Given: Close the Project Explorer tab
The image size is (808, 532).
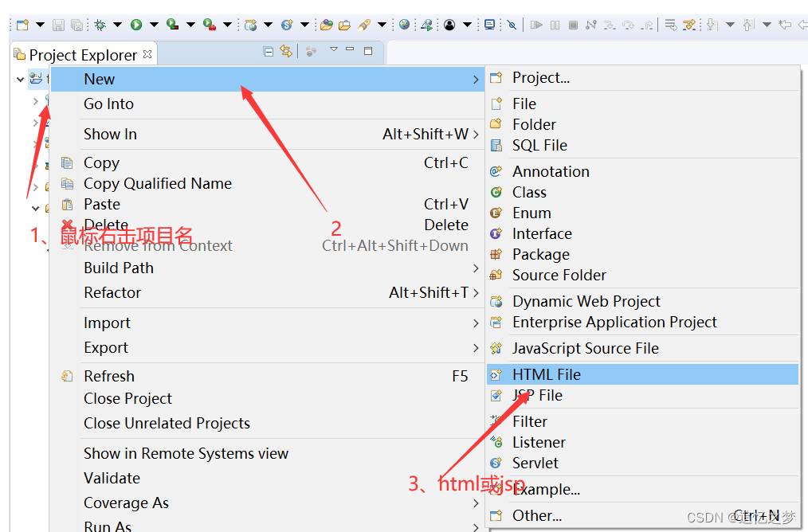Looking at the screenshot, I should (146, 54).
